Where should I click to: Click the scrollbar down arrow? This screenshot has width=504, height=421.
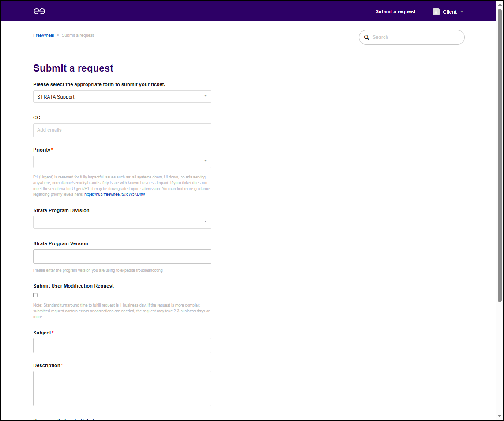(500, 416)
